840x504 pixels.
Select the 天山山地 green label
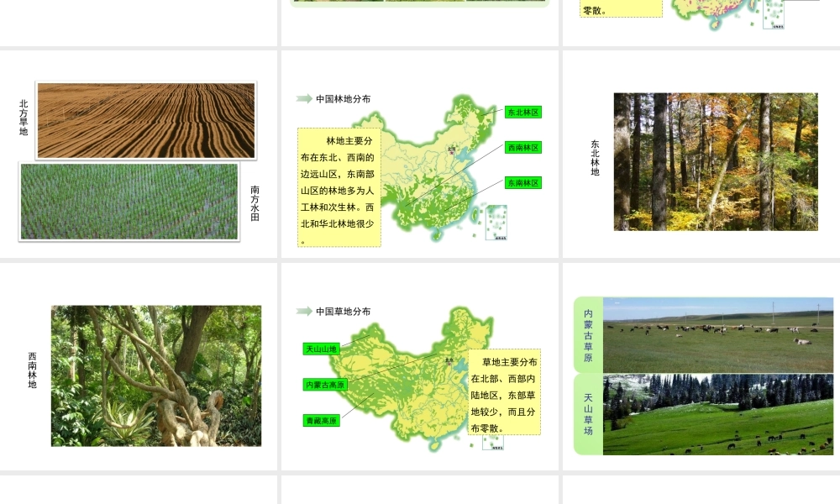(x=322, y=349)
